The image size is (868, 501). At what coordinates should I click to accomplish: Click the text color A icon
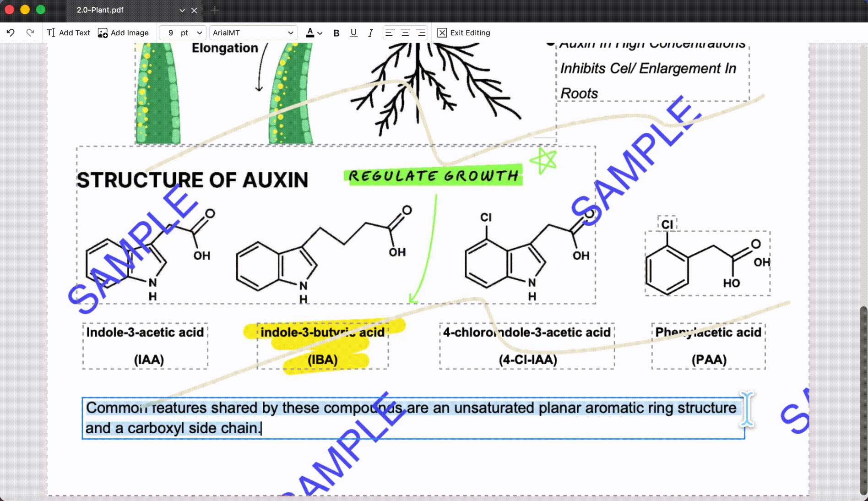[310, 33]
